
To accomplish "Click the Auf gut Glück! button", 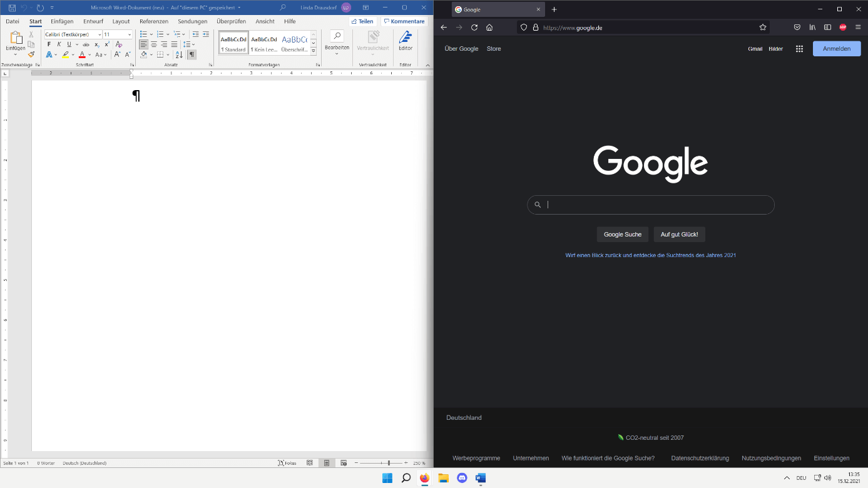I will [x=680, y=235].
